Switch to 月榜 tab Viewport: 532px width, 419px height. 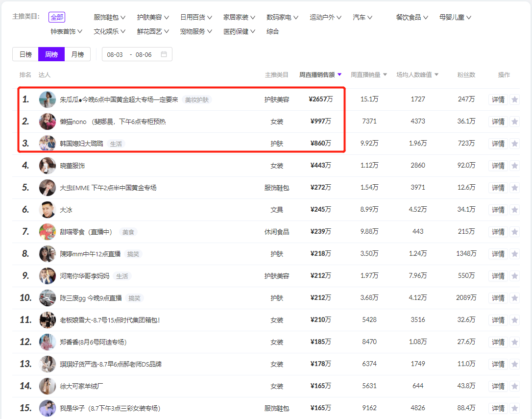tap(77, 54)
